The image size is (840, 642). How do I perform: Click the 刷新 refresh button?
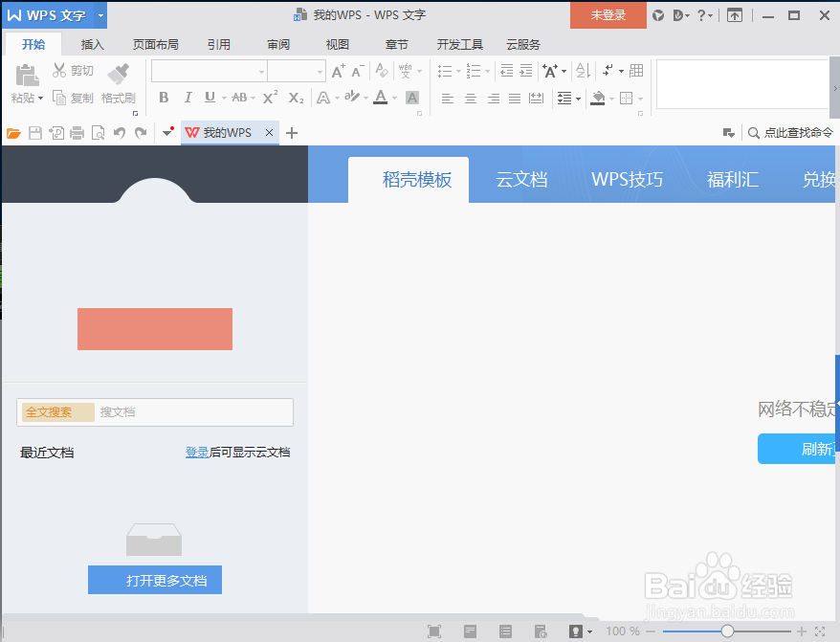(797, 449)
